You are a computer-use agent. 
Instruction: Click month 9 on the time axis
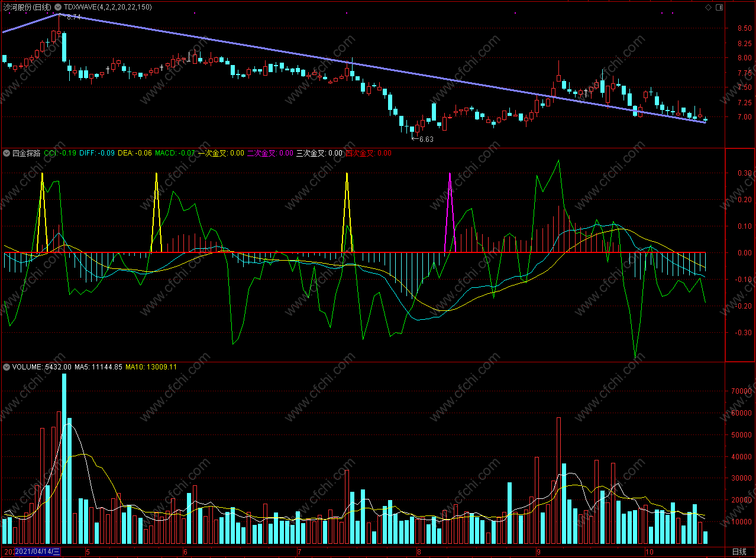pyautogui.click(x=537, y=552)
